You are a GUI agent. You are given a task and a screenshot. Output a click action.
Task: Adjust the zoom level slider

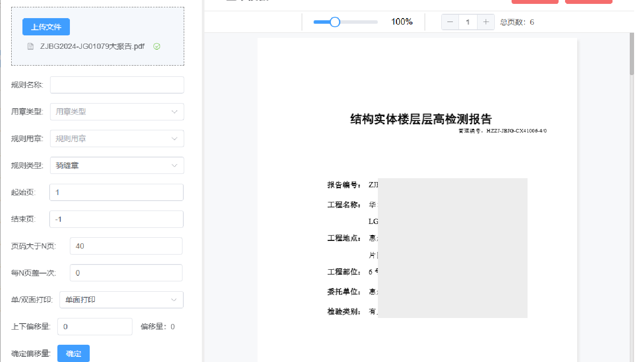pos(335,22)
